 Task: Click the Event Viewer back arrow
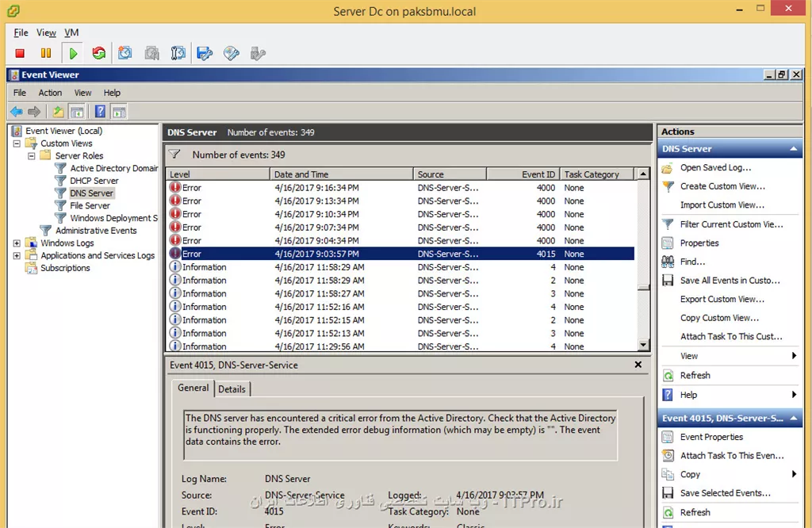pos(17,111)
